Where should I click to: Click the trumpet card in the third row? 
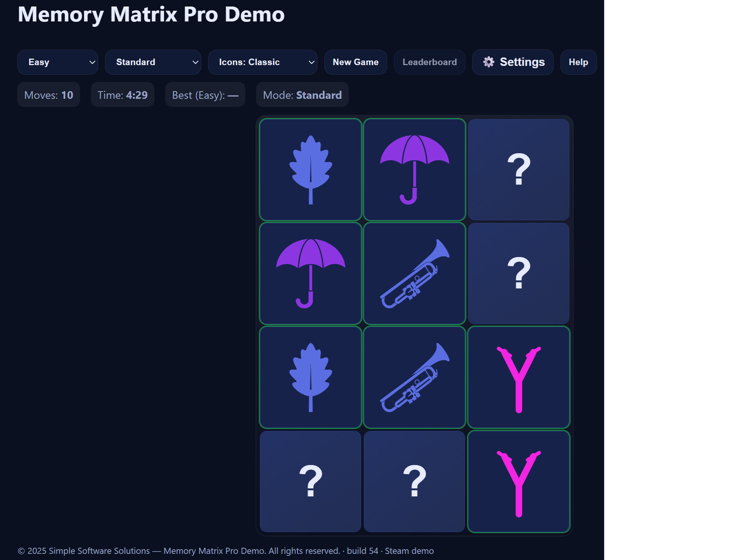click(x=414, y=377)
